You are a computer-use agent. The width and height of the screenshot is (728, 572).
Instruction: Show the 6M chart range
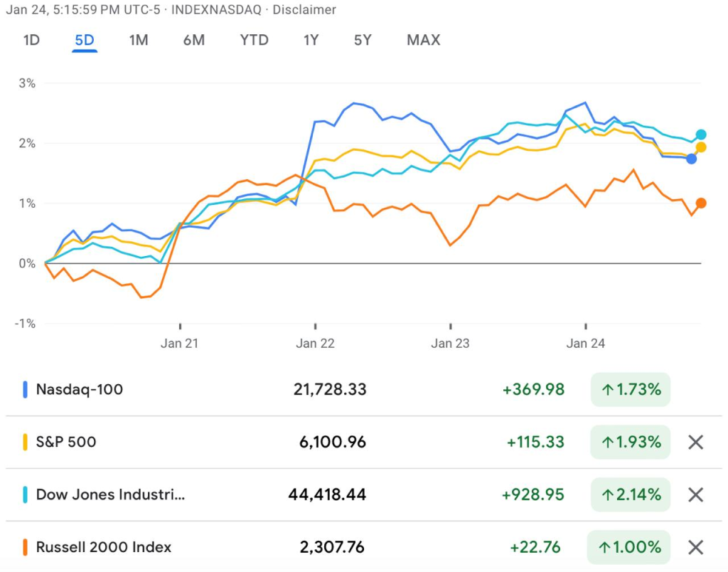click(x=193, y=40)
